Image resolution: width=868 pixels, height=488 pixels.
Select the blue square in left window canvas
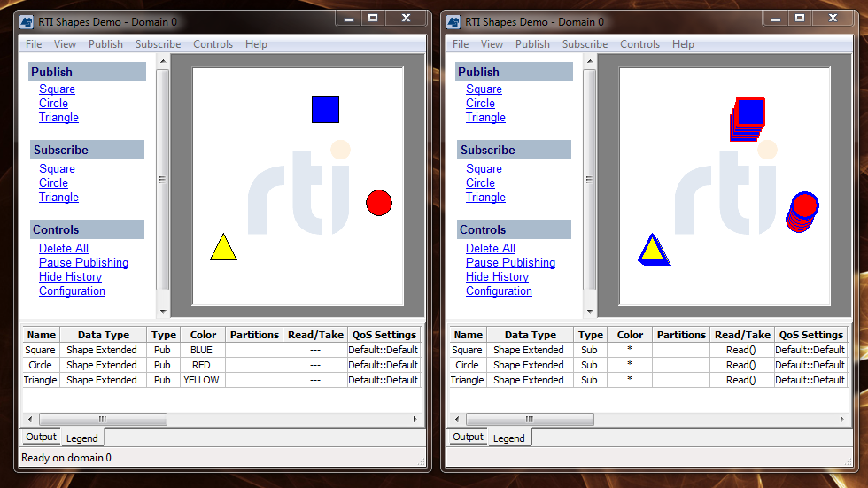326,110
